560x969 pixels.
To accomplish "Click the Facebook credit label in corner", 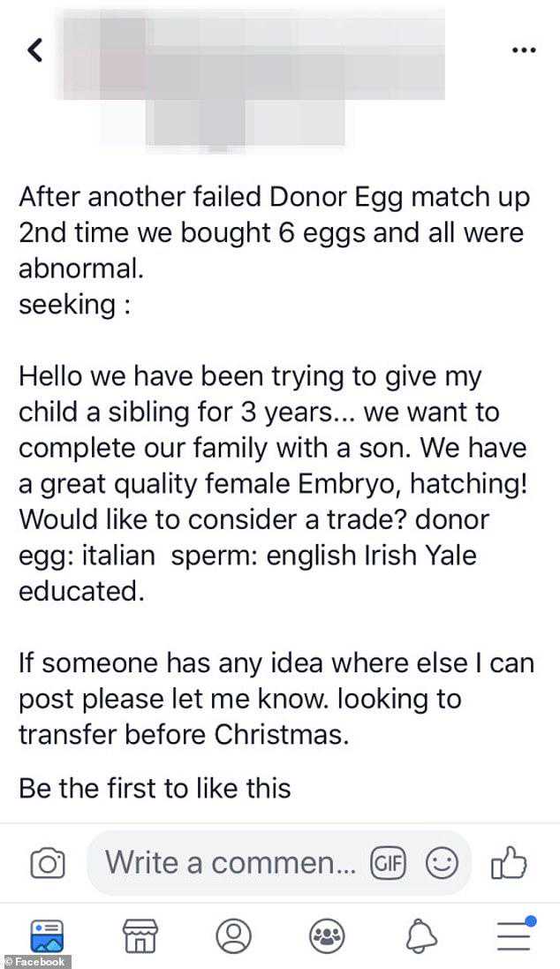I will pyautogui.click(x=35, y=961).
